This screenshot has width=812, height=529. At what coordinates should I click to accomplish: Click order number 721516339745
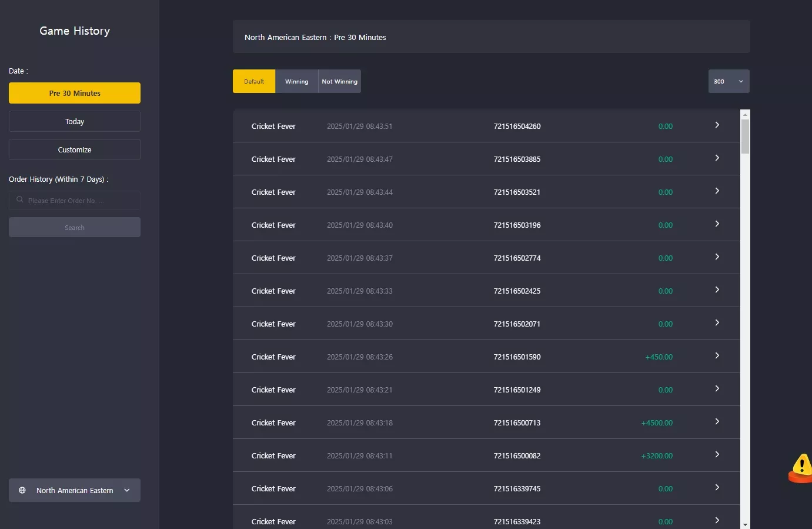[x=517, y=488]
